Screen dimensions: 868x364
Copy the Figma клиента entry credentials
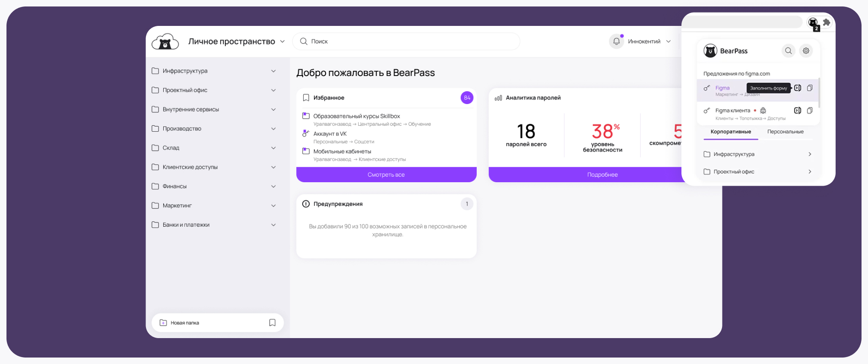point(810,111)
